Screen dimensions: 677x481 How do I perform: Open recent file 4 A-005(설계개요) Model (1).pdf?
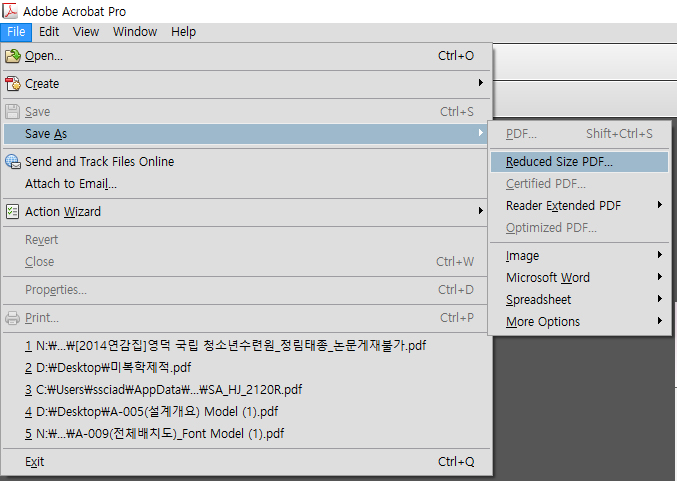point(248,412)
